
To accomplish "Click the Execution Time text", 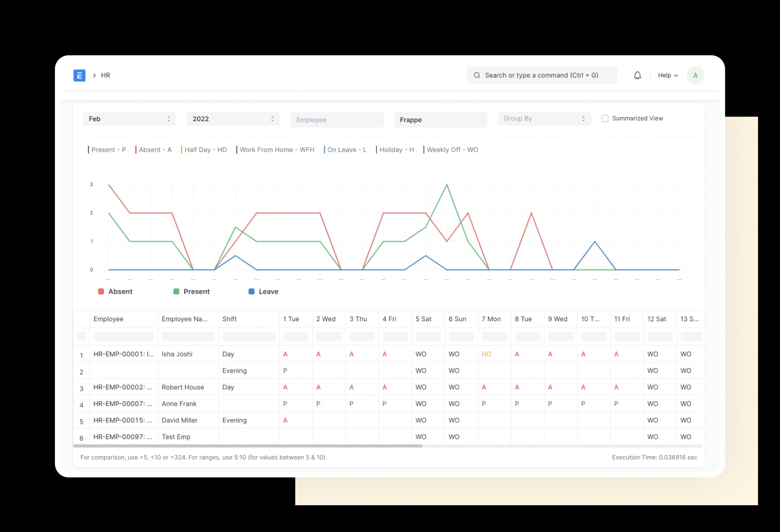I will click(x=654, y=457).
